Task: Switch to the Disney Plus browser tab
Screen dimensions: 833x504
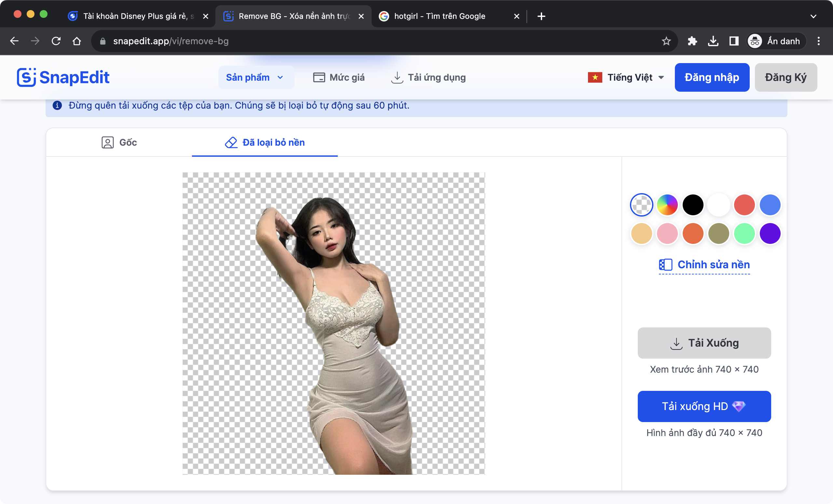Action: tap(138, 16)
